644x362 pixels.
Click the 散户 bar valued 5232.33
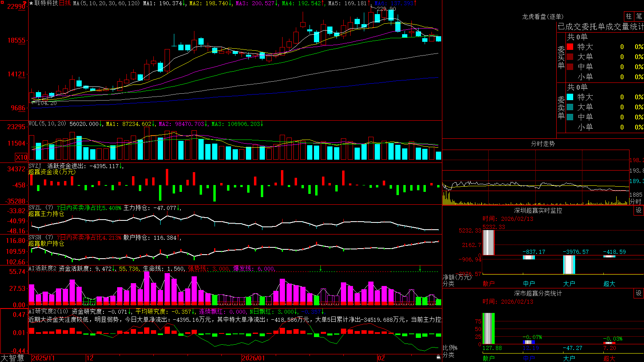[x=488, y=243]
